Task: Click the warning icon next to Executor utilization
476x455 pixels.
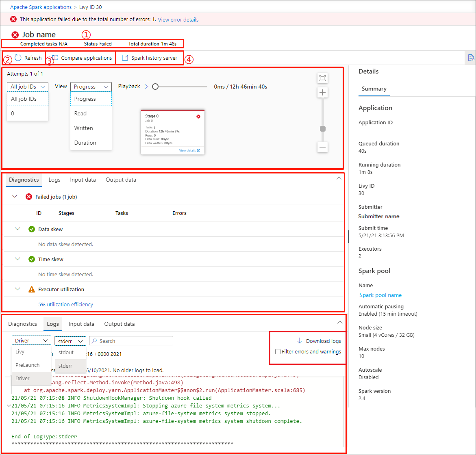Action: (x=31, y=289)
